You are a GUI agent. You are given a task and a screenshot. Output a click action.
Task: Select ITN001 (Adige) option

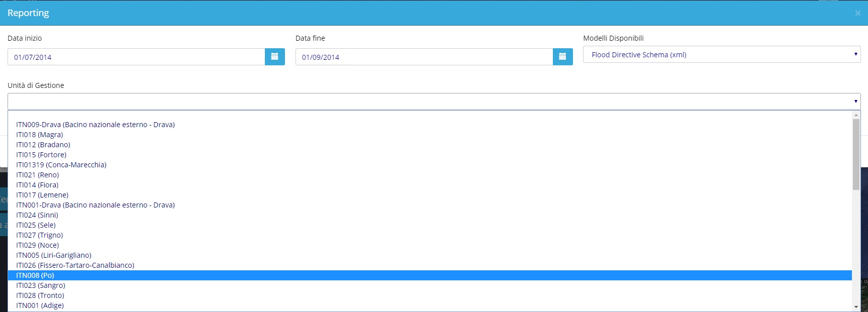point(430,305)
